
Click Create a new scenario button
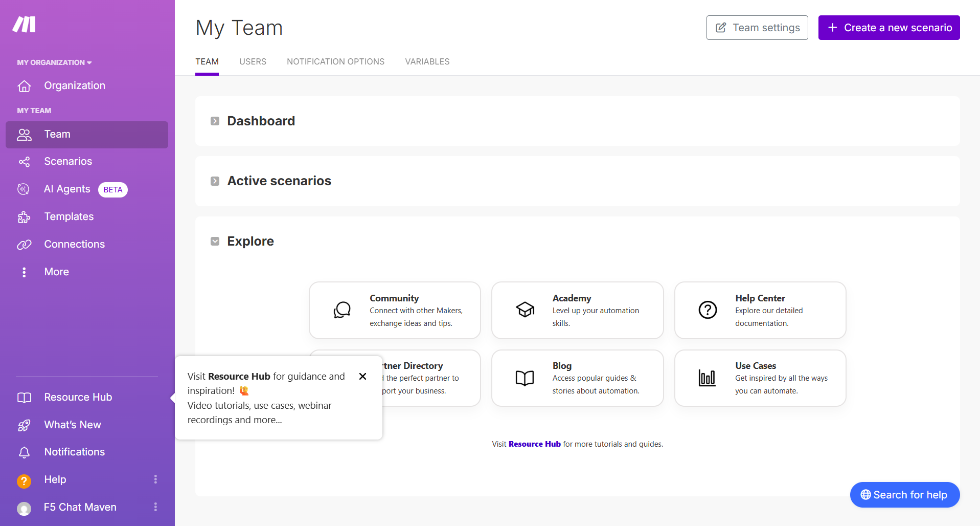(888, 28)
